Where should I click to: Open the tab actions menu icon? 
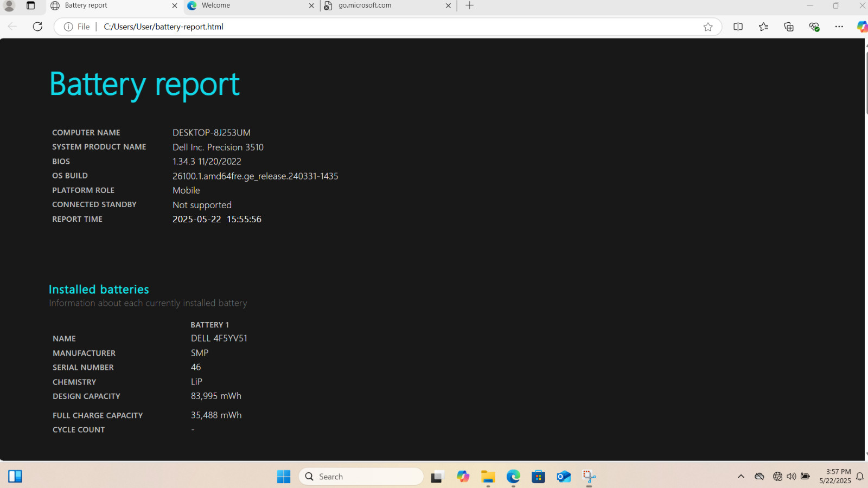(31, 5)
